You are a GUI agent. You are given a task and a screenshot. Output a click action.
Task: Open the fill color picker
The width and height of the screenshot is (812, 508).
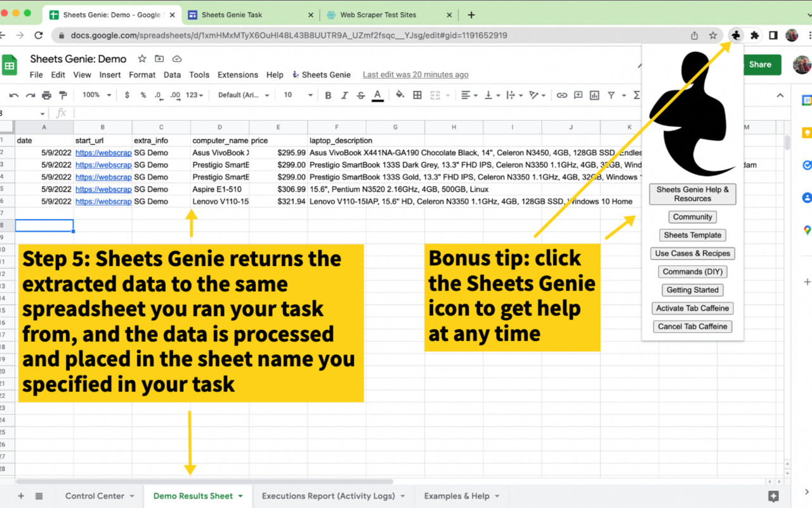(x=400, y=95)
